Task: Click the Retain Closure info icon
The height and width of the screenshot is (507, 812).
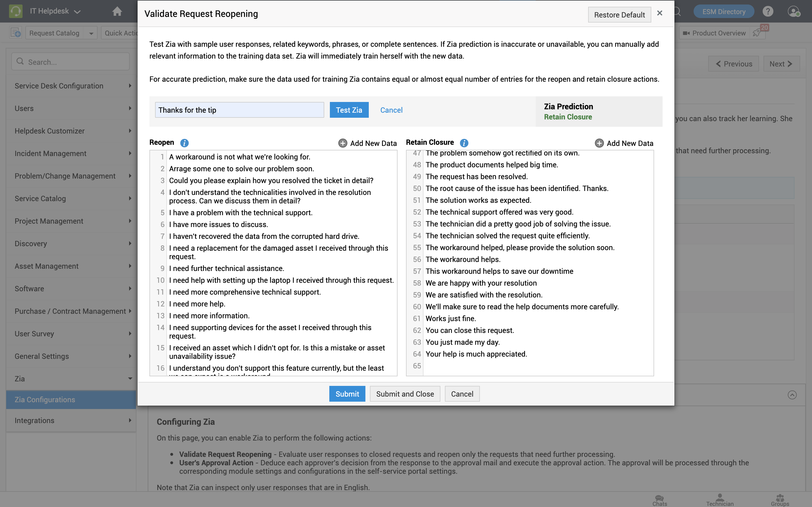Action: (x=464, y=143)
